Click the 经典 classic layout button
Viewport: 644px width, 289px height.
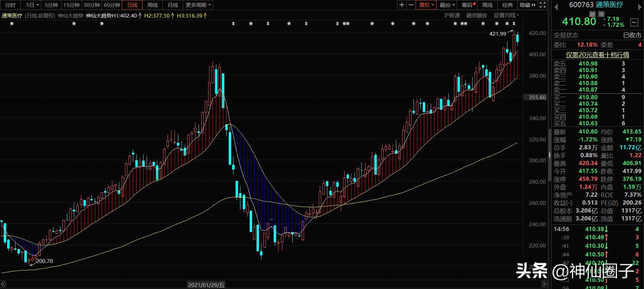point(508,5)
